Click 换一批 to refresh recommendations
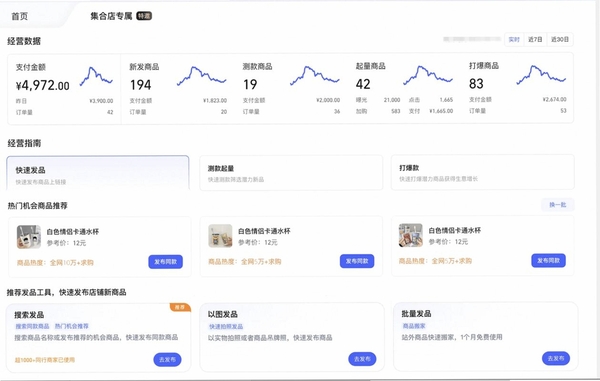Image resolution: width=600 pixels, height=381 pixels. (x=558, y=205)
